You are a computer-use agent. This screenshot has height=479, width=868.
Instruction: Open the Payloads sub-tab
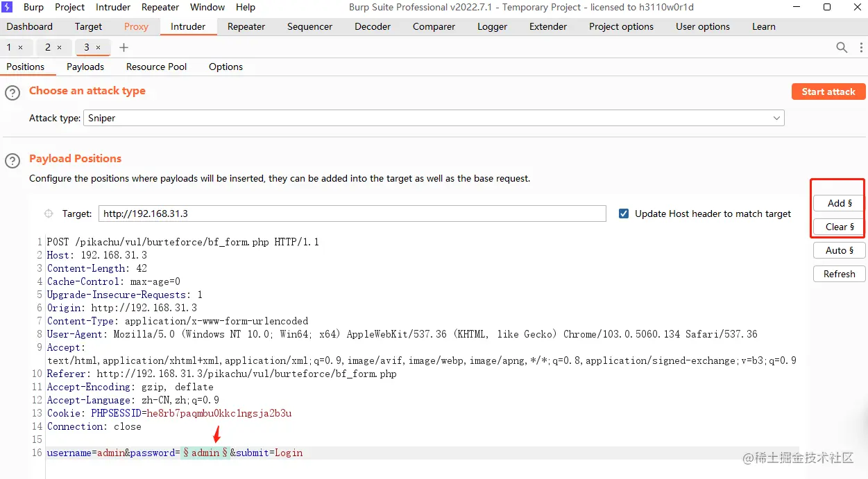point(85,67)
